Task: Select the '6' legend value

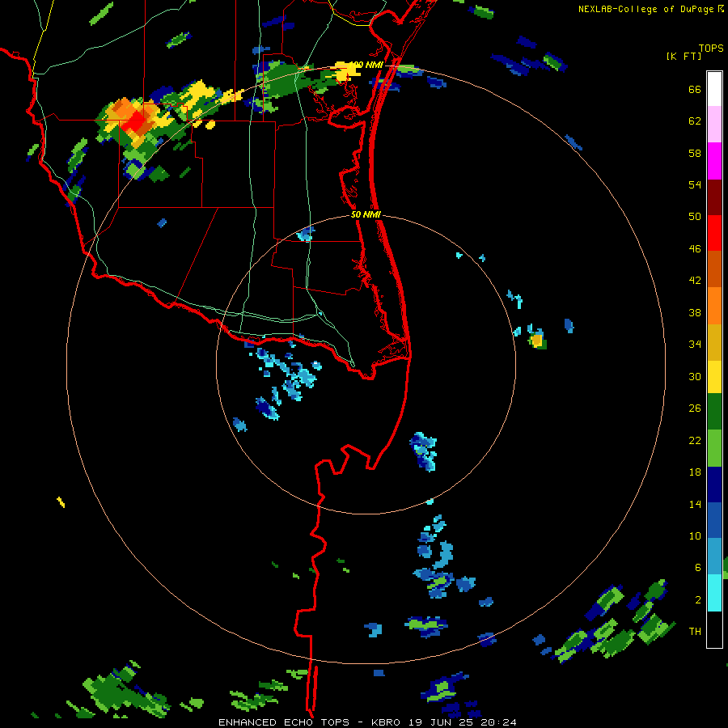Action: (x=698, y=569)
